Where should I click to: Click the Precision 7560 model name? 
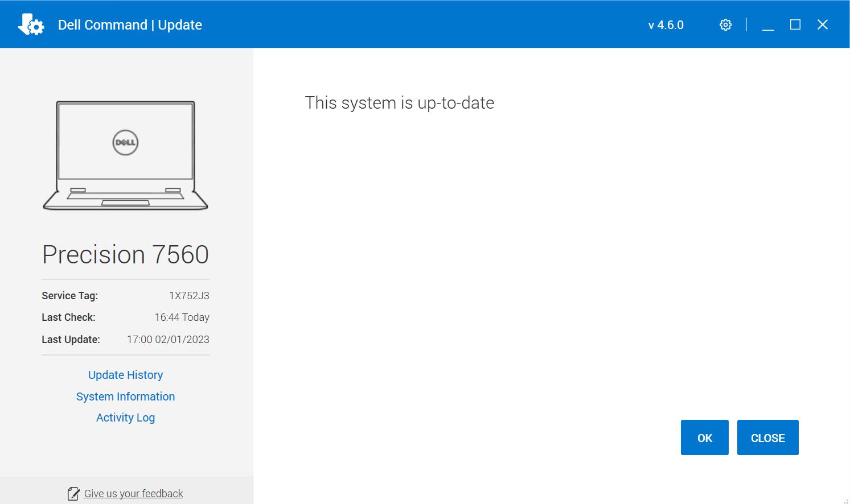pos(125,254)
